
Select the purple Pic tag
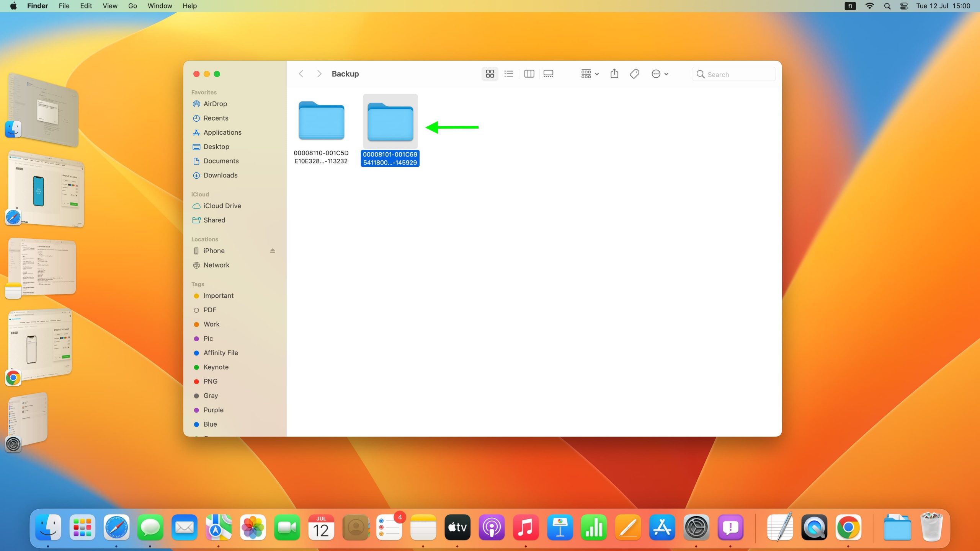208,339
